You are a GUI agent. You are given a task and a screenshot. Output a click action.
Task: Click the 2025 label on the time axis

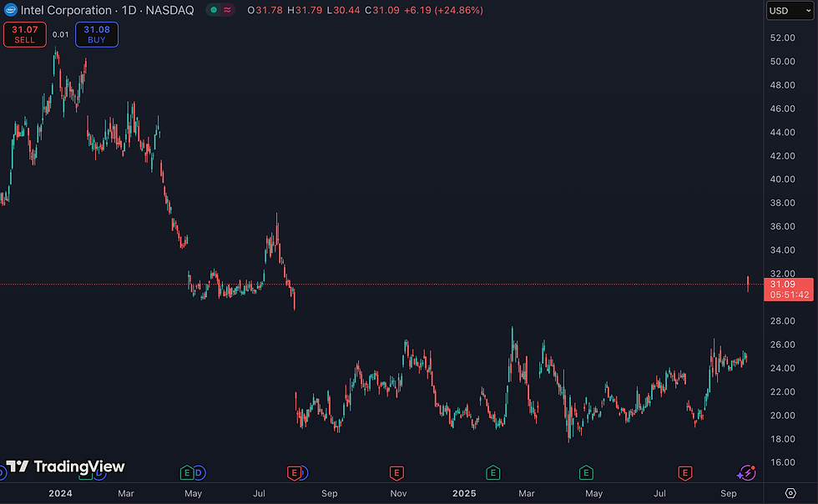(x=464, y=493)
